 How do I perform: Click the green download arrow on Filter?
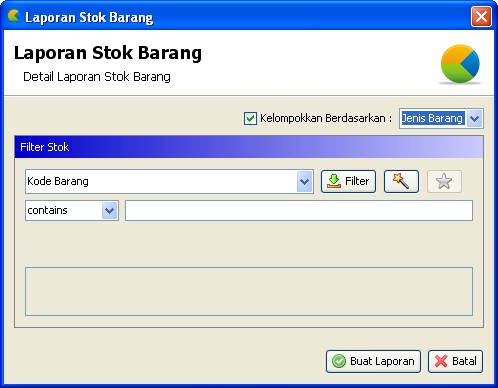click(x=334, y=181)
